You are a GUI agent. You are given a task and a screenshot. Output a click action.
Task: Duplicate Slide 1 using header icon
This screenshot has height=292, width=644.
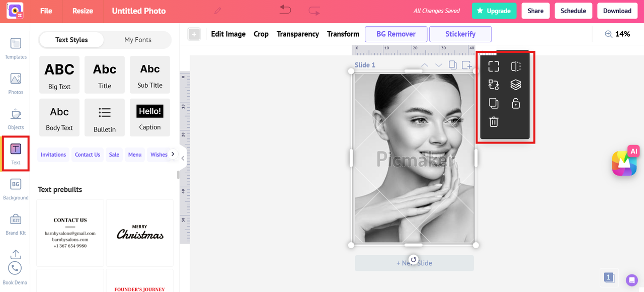[453, 65]
